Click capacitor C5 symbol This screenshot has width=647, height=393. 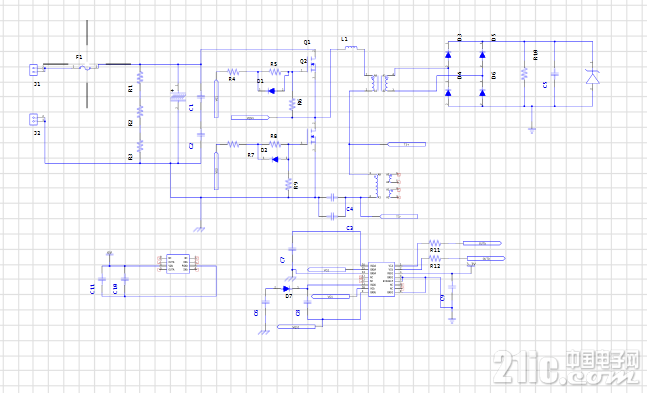pos(555,75)
